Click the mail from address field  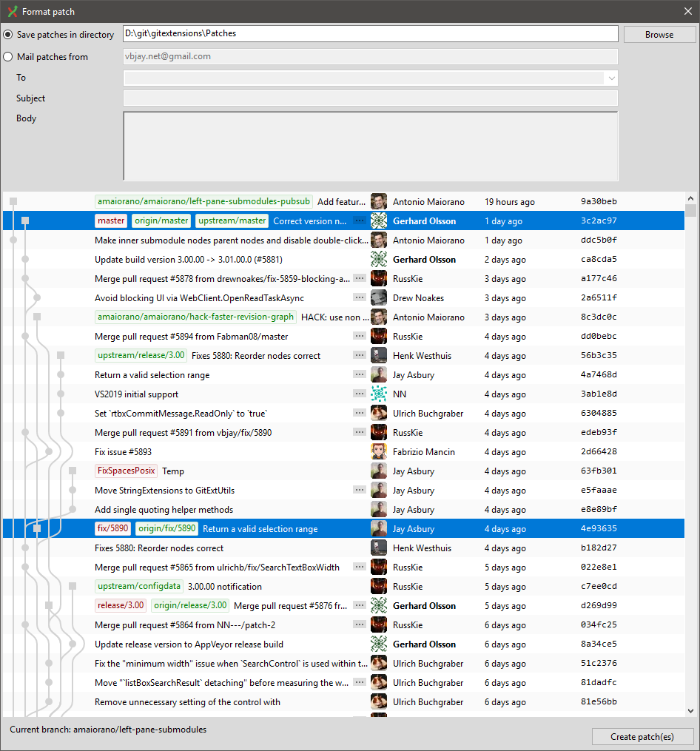pyautogui.click(x=371, y=56)
